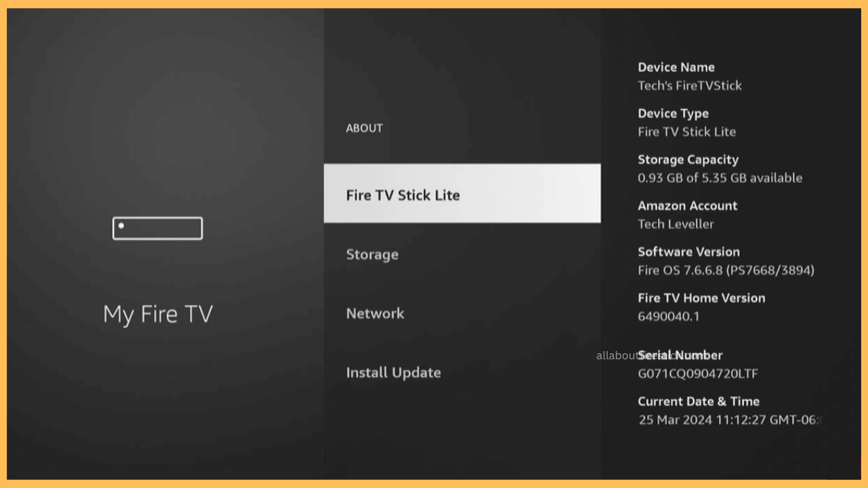This screenshot has height=488, width=868.
Task: Select Install Update option
Action: 393,373
